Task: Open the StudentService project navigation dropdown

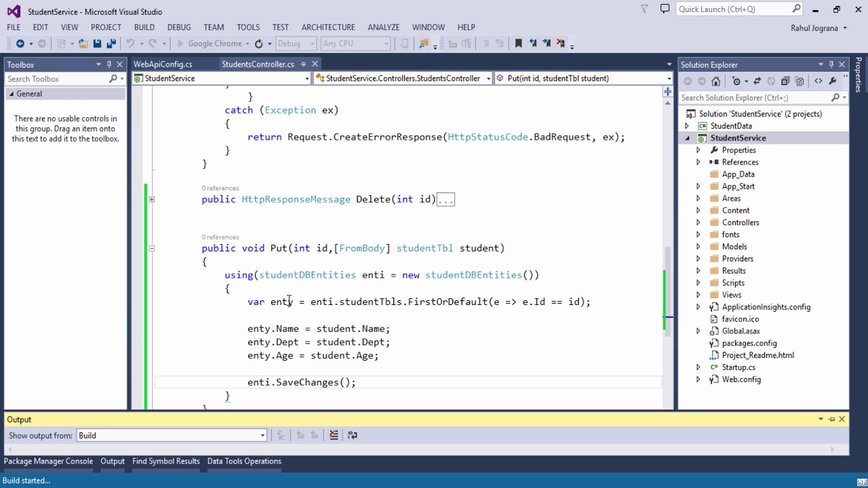Action: pos(222,78)
